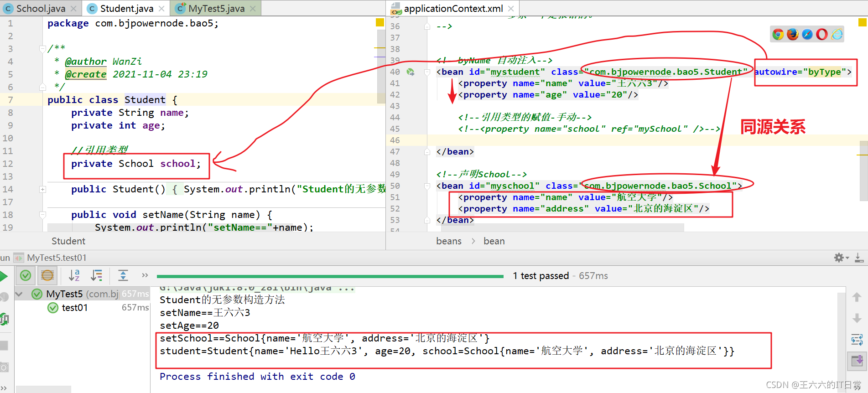Image resolution: width=868 pixels, height=393 pixels.
Task: Open preview in Chrome browser
Action: [x=778, y=34]
